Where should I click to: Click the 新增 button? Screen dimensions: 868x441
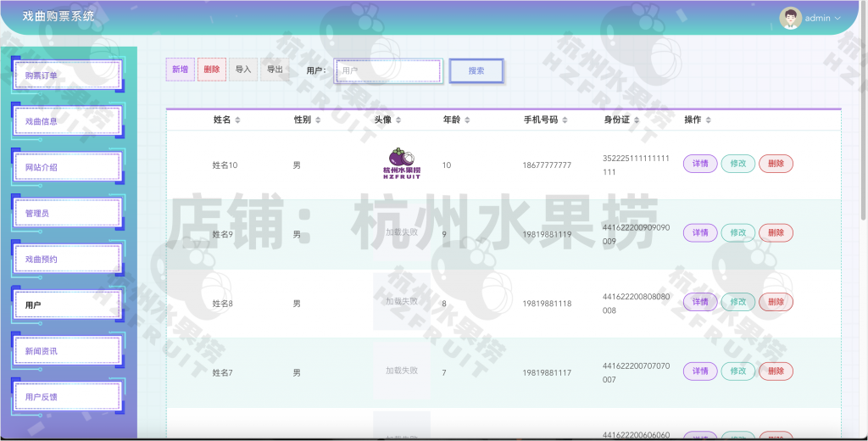181,70
